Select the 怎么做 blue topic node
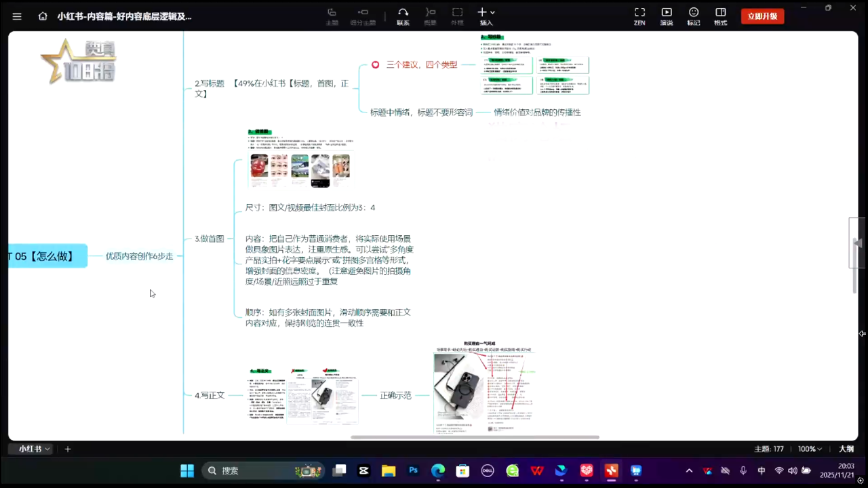The image size is (868, 488). (x=47, y=256)
